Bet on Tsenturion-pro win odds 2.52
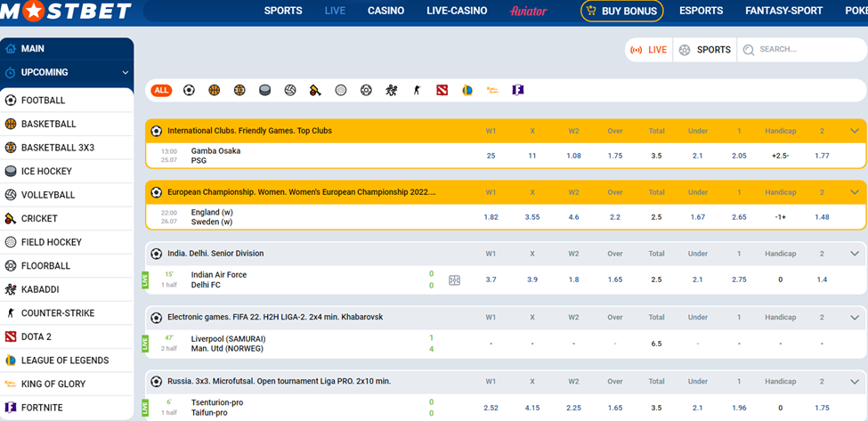The image size is (868, 421). pos(491,408)
